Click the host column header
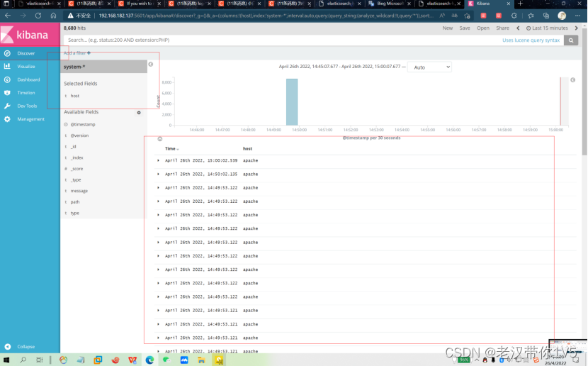 (247, 149)
